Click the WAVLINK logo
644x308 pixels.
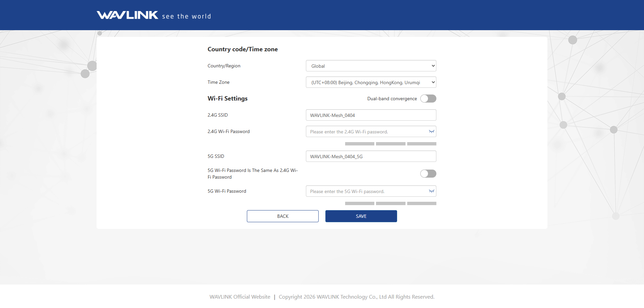tap(127, 15)
